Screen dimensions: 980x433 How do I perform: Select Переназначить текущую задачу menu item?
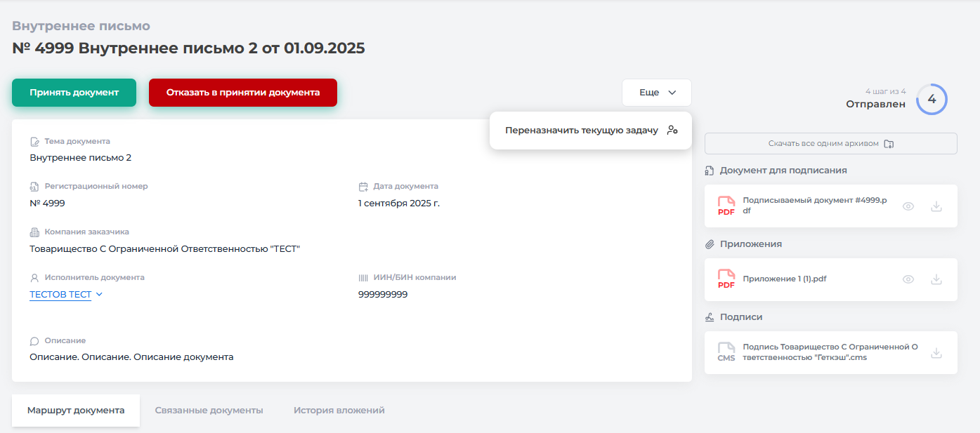pyautogui.click(x=582, y=131)
